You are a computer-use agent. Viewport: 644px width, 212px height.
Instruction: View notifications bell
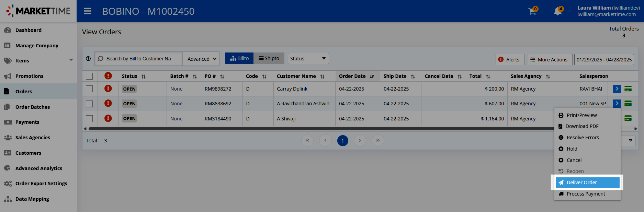tap(558, 11)
